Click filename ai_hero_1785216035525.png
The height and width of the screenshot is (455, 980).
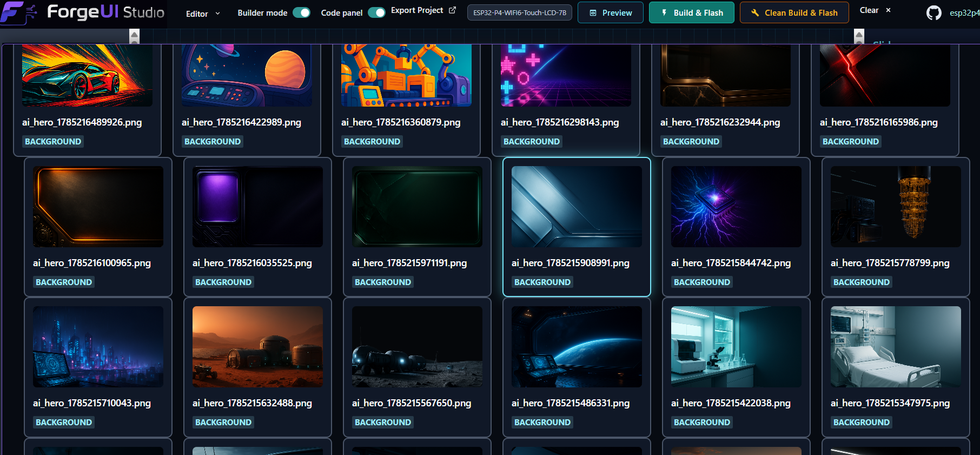(x=252, y=263)
